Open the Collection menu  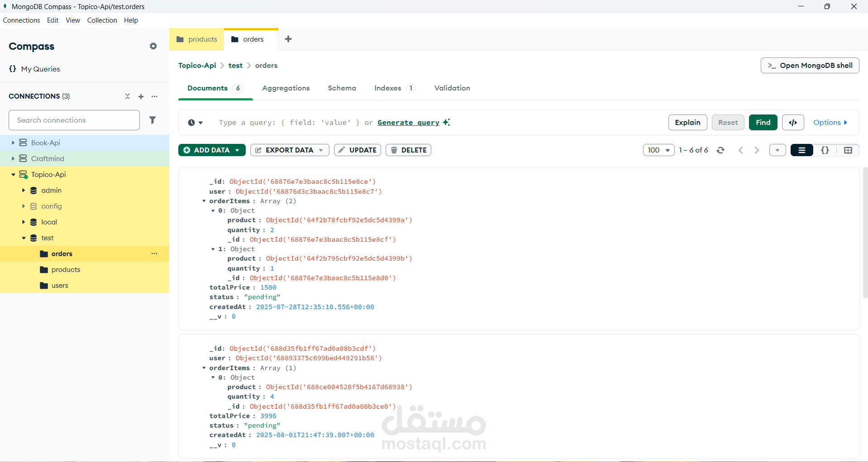(102, 20)
